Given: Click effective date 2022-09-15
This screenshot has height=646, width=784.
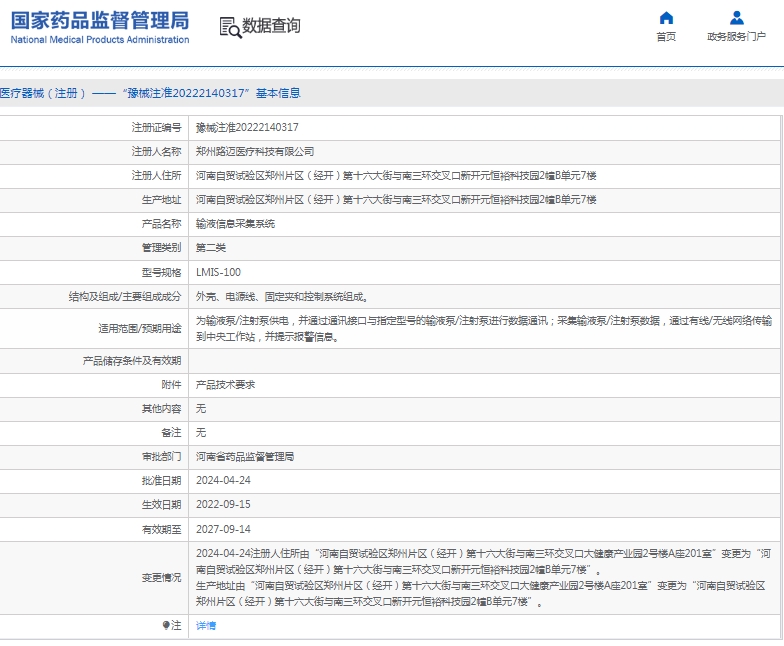Looking at the screenshot, I should (x=223, y=504).
